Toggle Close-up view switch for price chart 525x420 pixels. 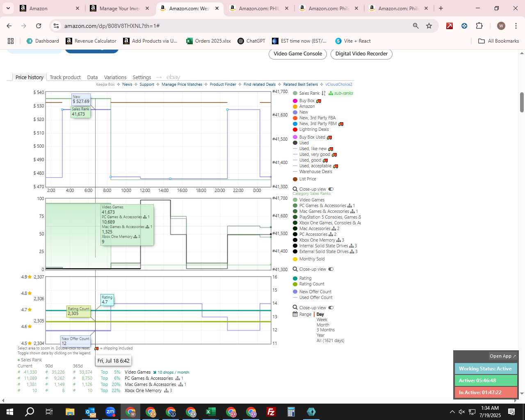(331, 189)
